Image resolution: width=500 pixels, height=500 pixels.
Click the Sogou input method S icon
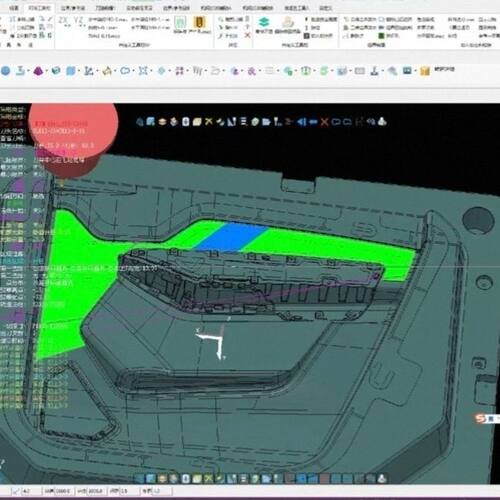[480, 419]
